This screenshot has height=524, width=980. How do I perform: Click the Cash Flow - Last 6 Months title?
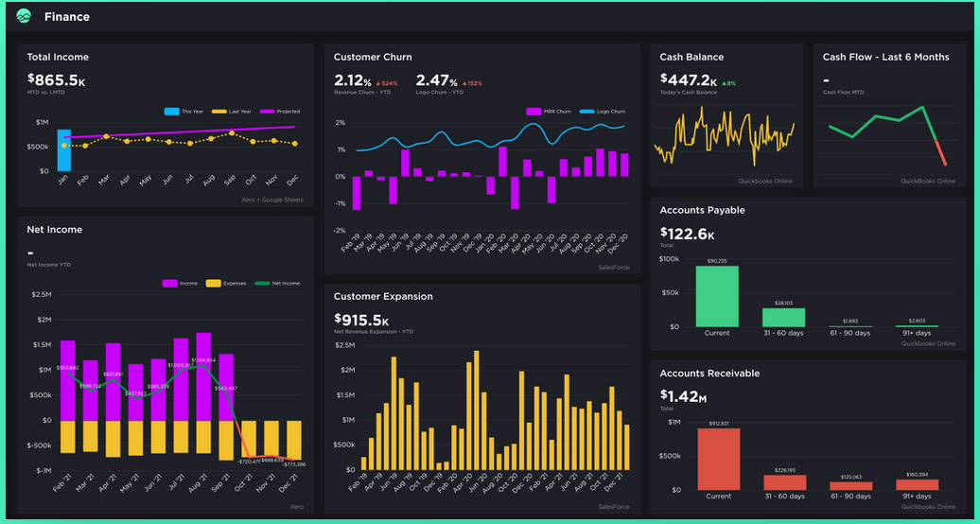tap(885, 57)
